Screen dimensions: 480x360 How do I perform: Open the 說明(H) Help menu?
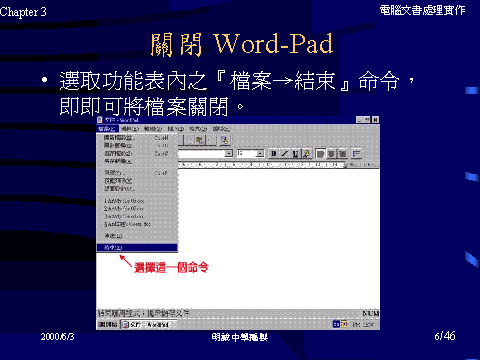pos(221,129)
